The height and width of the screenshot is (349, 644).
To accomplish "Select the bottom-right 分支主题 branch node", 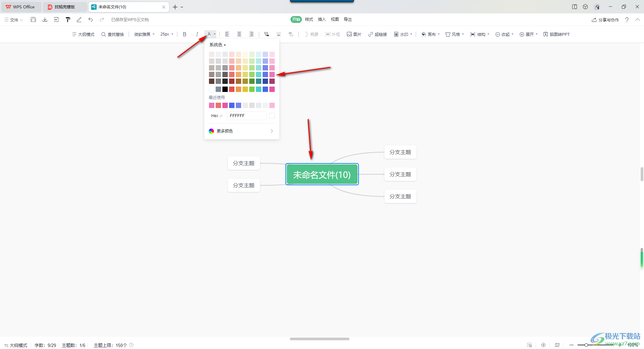I will [x=400, y=196].
